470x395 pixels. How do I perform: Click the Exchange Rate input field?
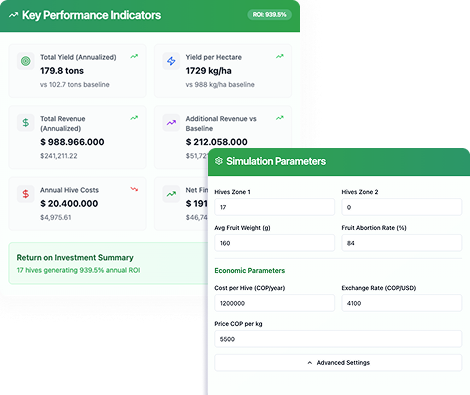[x=402, y=303]
